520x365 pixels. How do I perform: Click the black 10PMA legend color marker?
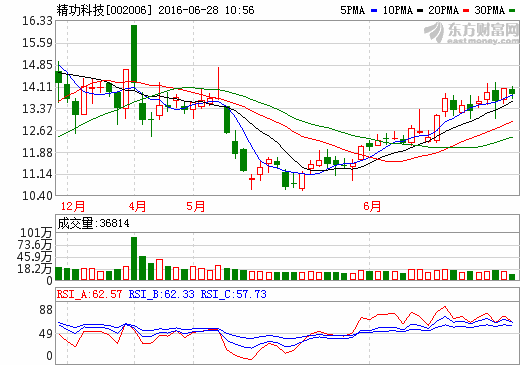coord(420,11)
